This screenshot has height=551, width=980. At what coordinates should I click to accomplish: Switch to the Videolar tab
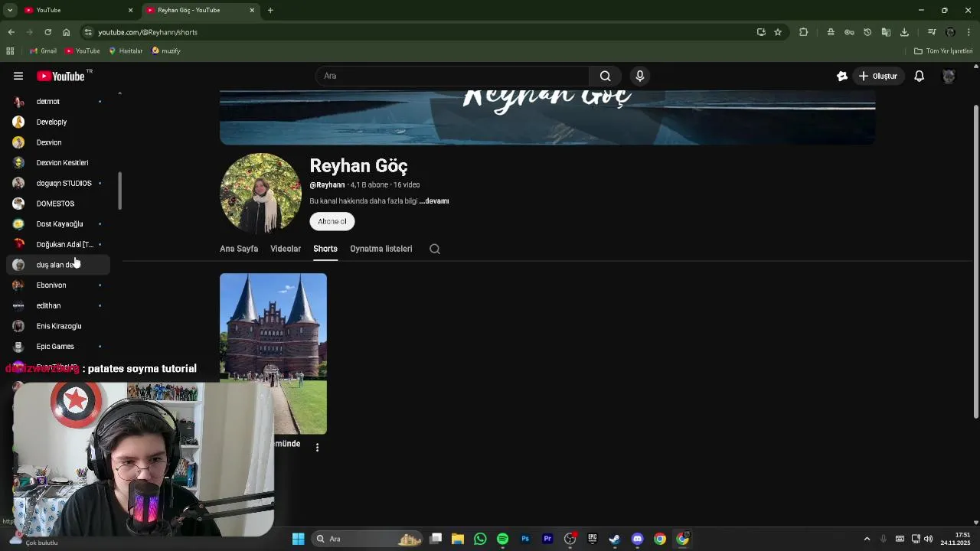tap(286, 249)
